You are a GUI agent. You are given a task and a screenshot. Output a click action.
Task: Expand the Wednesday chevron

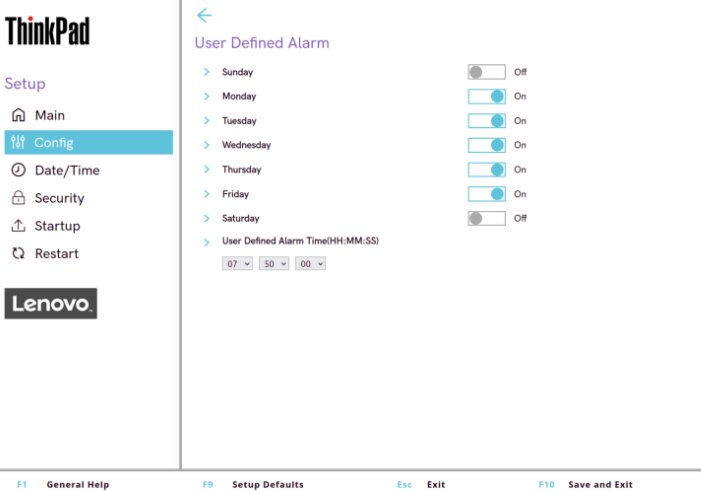(x=207, y=145)
